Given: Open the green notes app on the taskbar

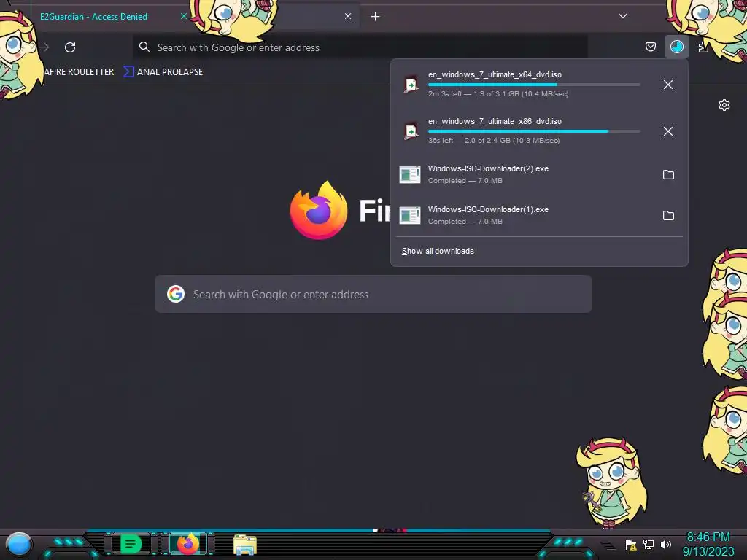Looking at the screenshot, I should click(131, 544).
